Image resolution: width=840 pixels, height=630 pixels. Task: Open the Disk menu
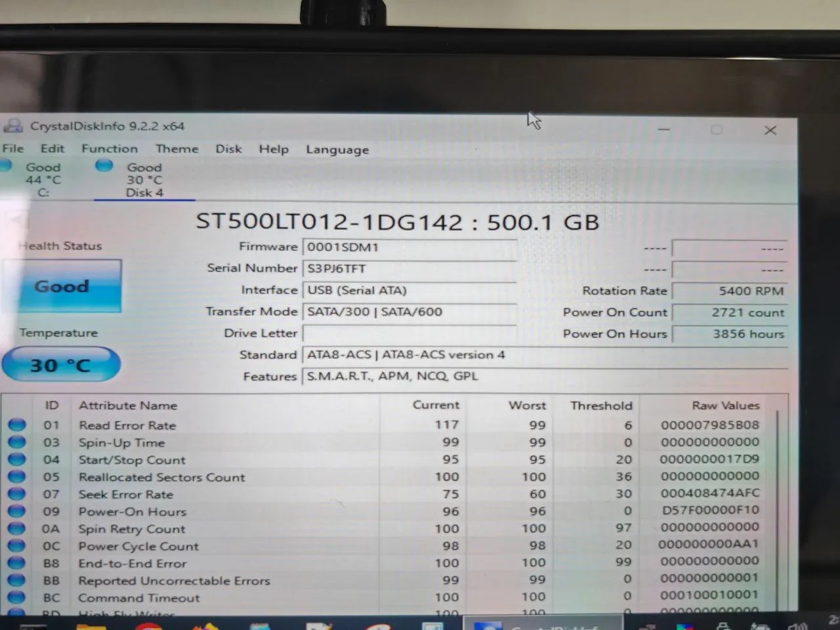228,149
